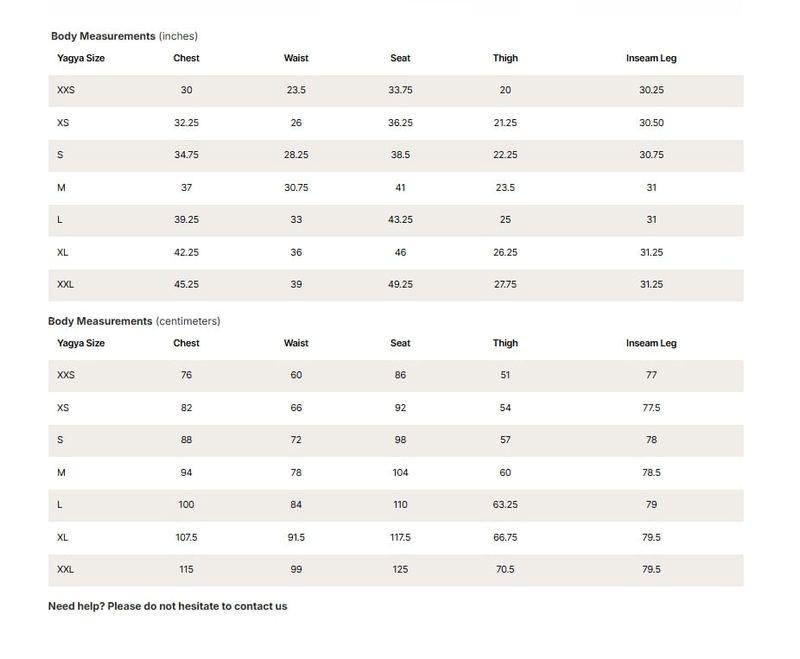Click the 49.25 seat value for XXL
The image size is (800, 659).
[x=400, y=284]
